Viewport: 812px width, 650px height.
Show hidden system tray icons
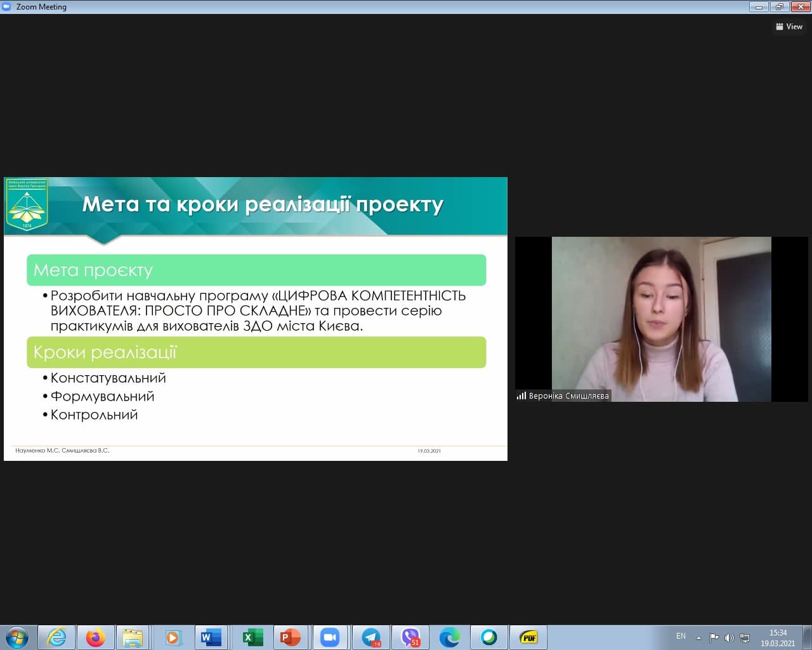(698, 638)
